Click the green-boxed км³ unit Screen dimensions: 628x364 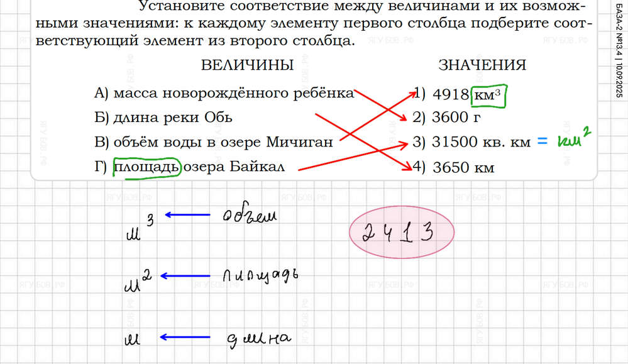pos(490,94)
